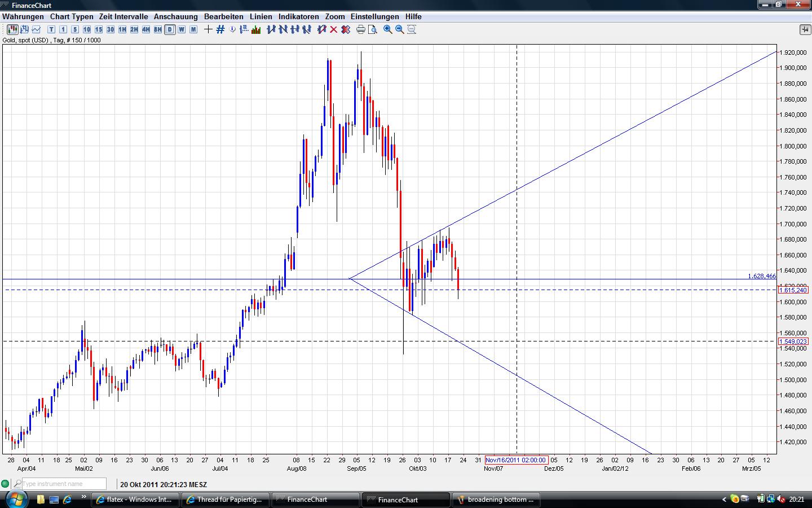Switch to line chart type icon
Image resolution: width=812 pixels, height=508 pixels.
36,29
